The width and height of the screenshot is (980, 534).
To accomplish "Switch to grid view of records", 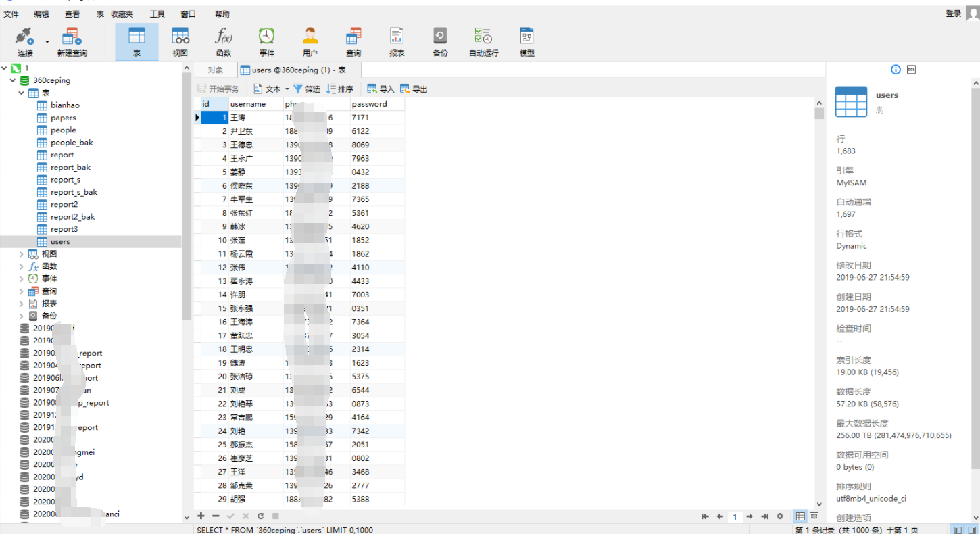I will coord(800,516).
